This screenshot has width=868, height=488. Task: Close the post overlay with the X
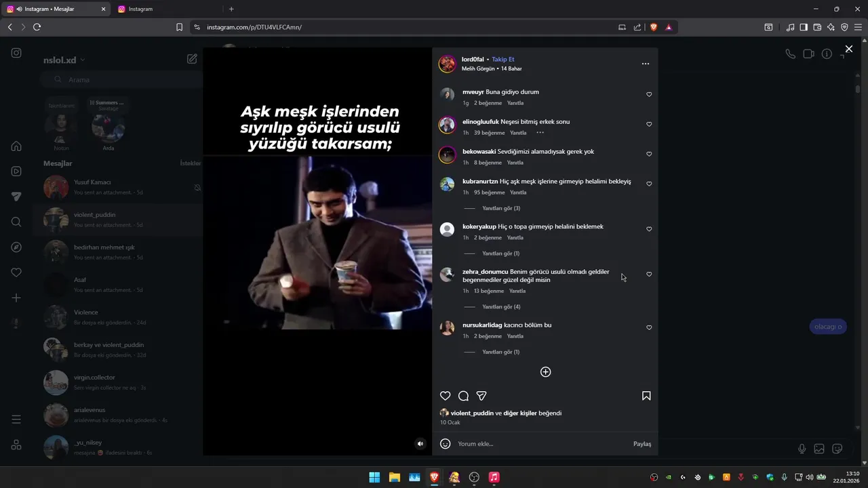coord(848,49)
